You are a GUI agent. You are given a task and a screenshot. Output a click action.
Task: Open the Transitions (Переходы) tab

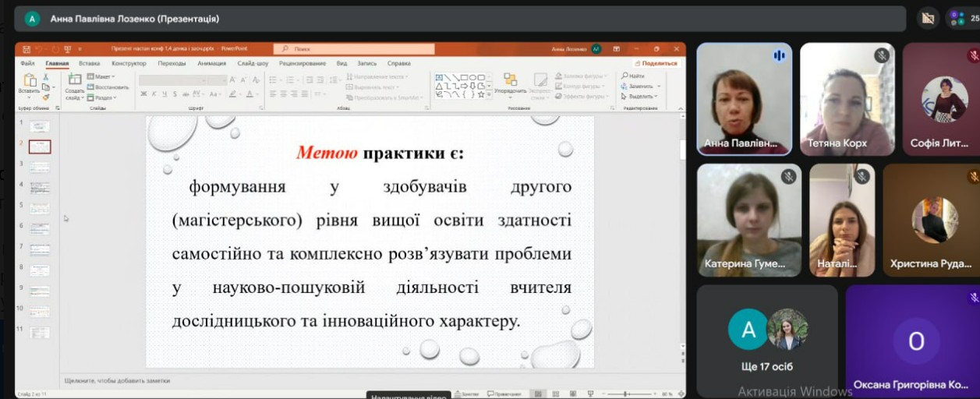(x=172, y=63)
